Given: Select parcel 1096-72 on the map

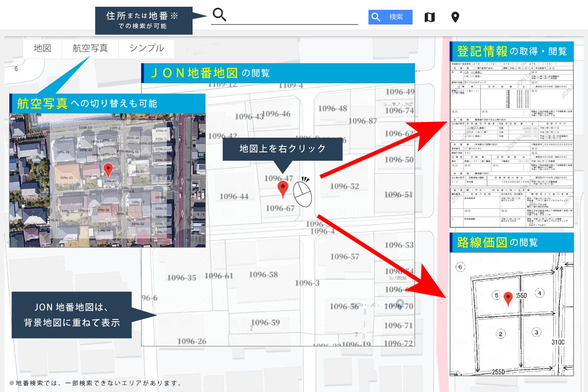Looking at the screenshot, I should tap(399, 343).
